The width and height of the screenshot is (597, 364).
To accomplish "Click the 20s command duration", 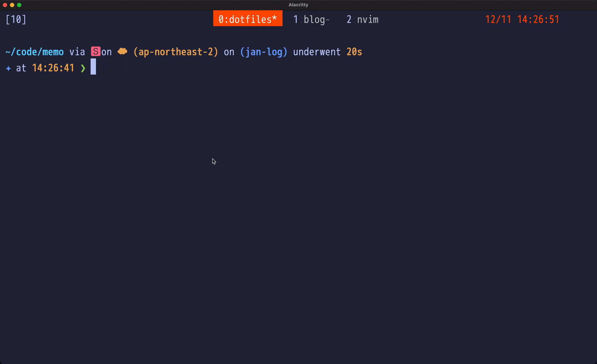I will click(354, 52).
